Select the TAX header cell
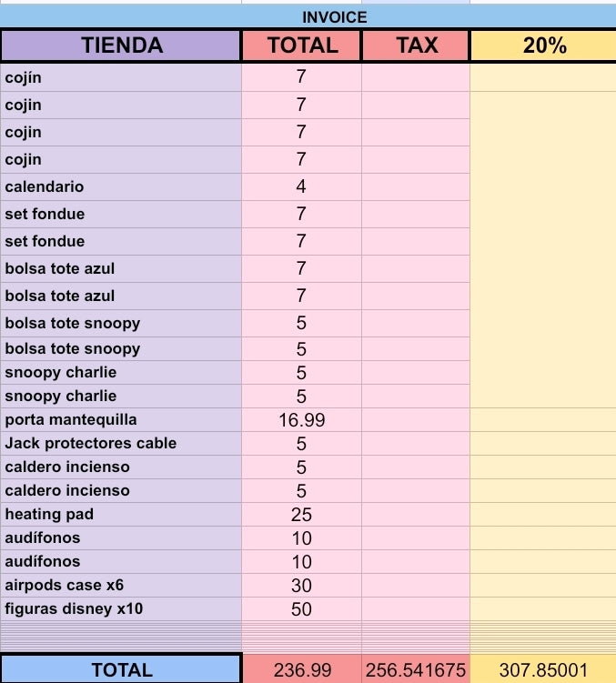The image size is (616, 683). point(416,45)
